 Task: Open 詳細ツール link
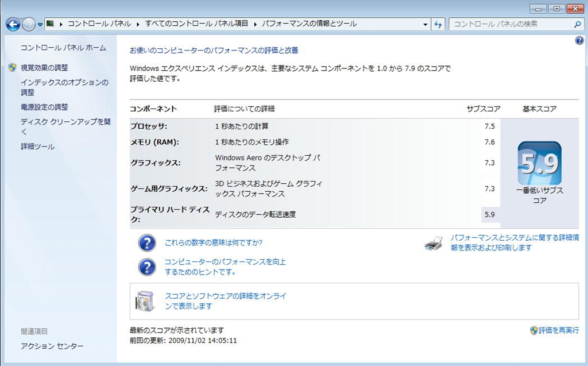37,147
